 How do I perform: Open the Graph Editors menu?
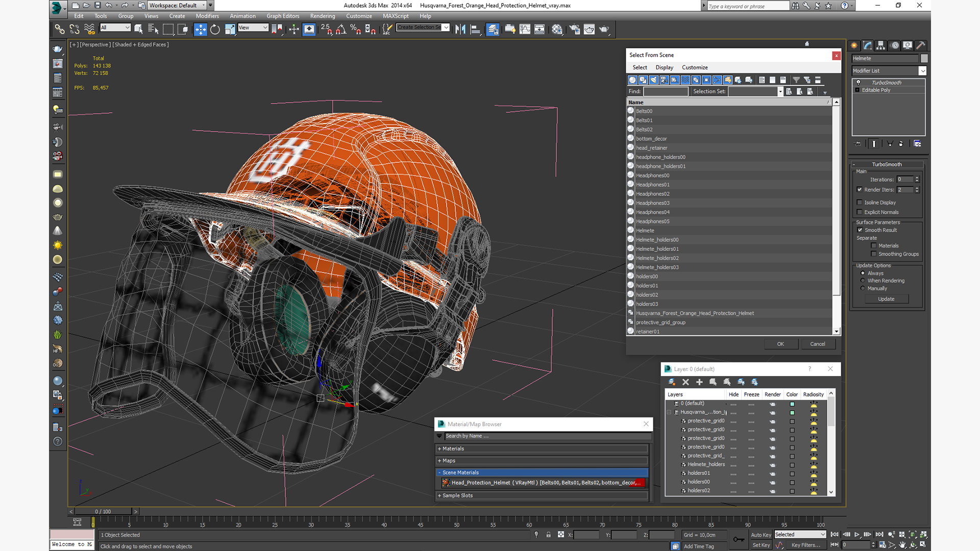tap(283, 16)
